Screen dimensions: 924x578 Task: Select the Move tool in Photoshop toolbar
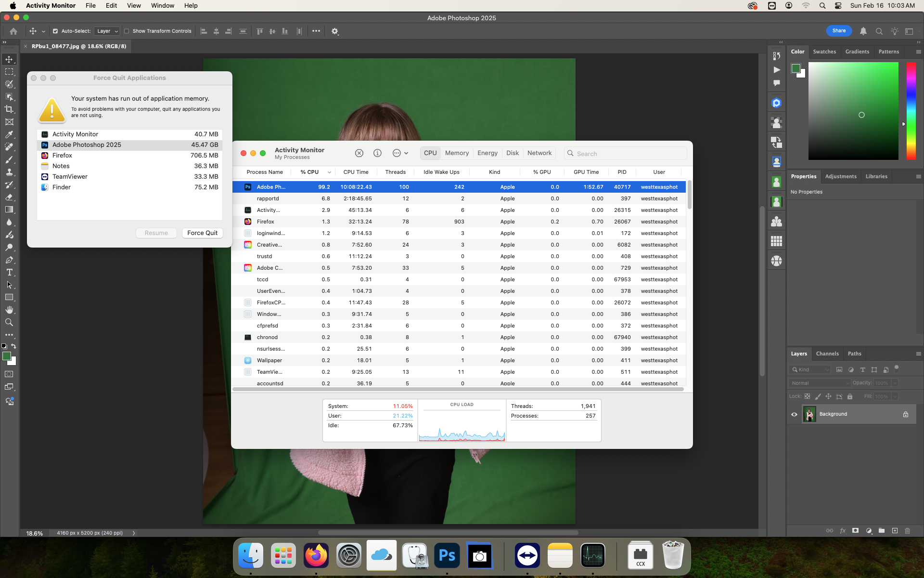tap(9, 59)
